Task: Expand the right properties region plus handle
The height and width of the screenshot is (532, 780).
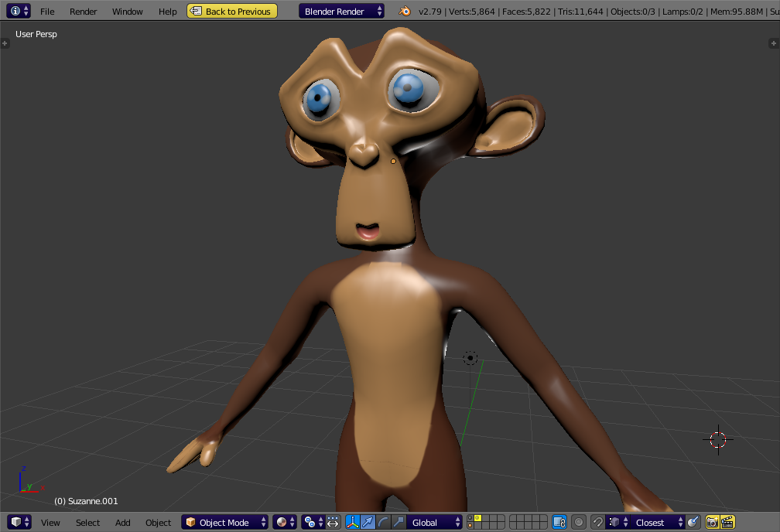Action: [x=774, y=43]
